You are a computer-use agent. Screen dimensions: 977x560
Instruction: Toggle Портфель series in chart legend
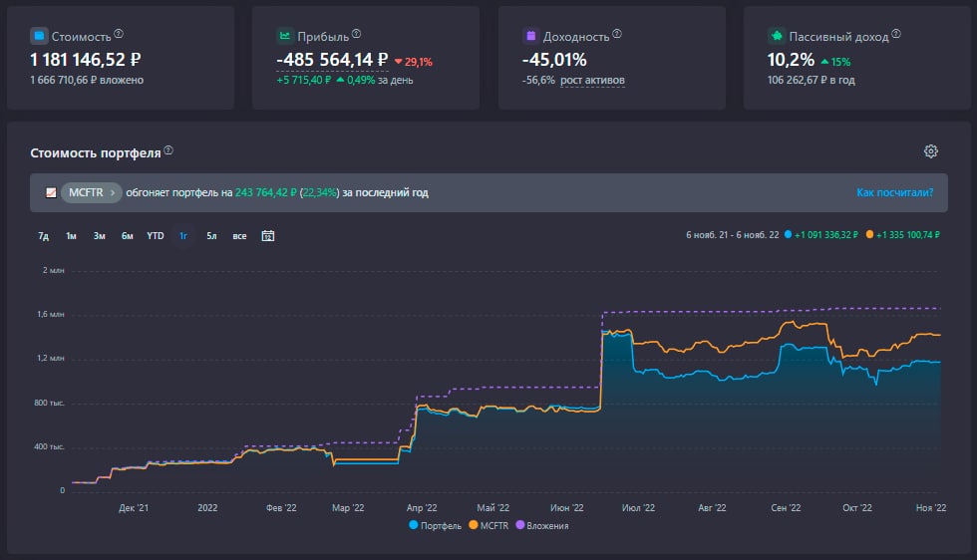coord(435,525)
